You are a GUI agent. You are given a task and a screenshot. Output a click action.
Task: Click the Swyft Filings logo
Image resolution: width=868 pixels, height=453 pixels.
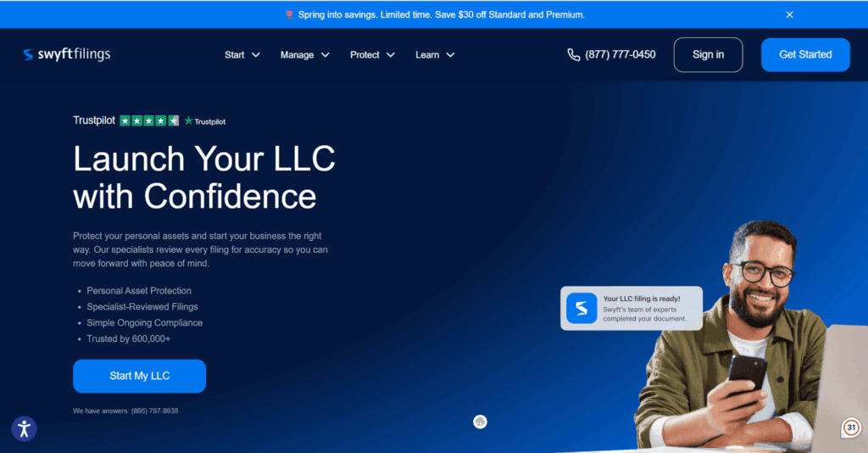[67, 54]
